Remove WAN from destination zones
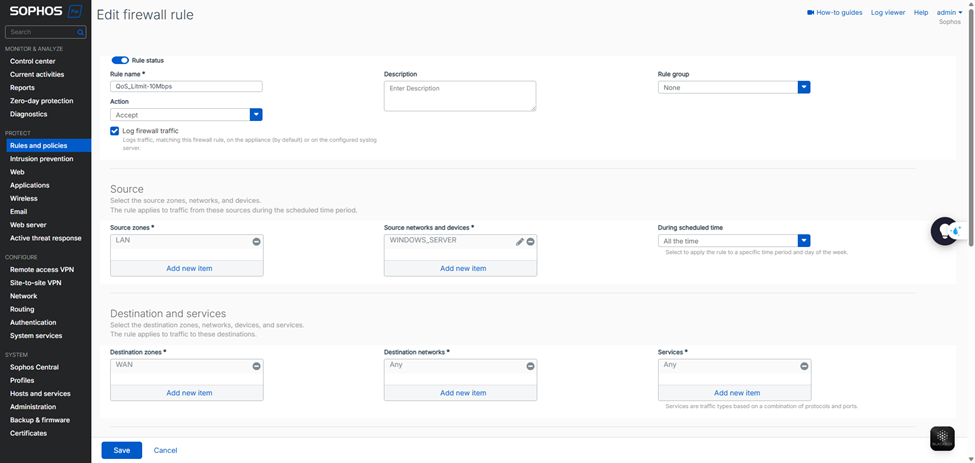The image size is (975, 463). click(256, 366)
